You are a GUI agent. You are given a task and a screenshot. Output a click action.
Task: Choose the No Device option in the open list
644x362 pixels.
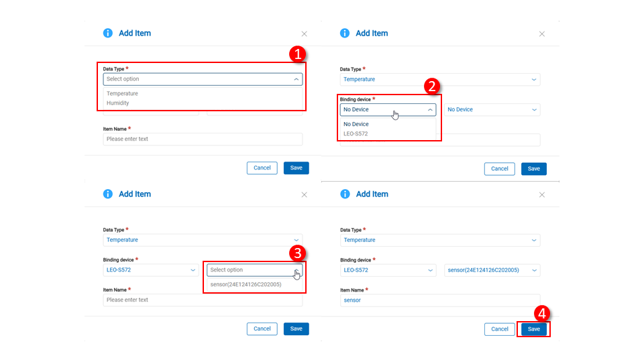(356, 124)
